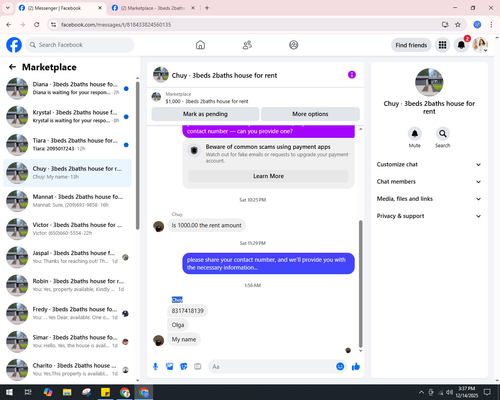Open the Windows Start menu
The image size is (500, 400).
9,392
